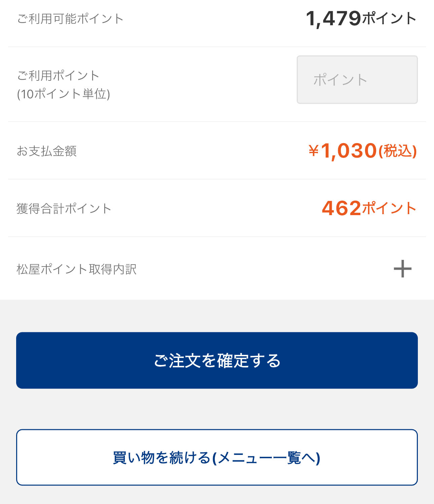Click the 1,479 available points number
Viewport: 434px width, 504px height.
click(333, 19)
